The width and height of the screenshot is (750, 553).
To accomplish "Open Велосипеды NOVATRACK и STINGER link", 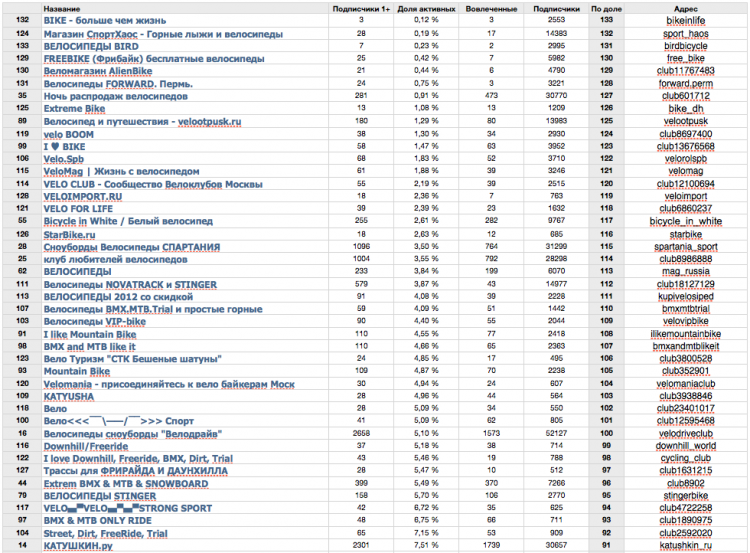I will (130, 285).
